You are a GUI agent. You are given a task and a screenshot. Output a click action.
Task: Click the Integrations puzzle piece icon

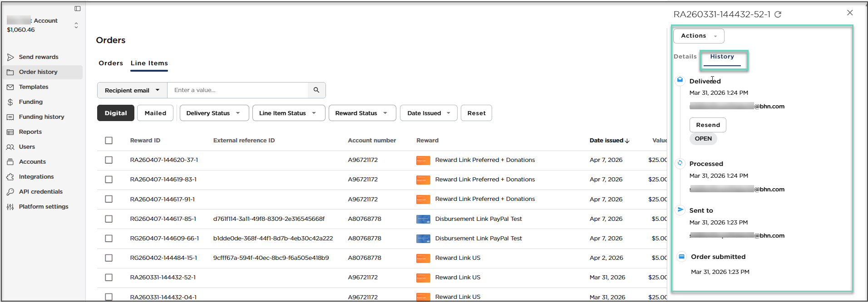(x=10, y=177)
